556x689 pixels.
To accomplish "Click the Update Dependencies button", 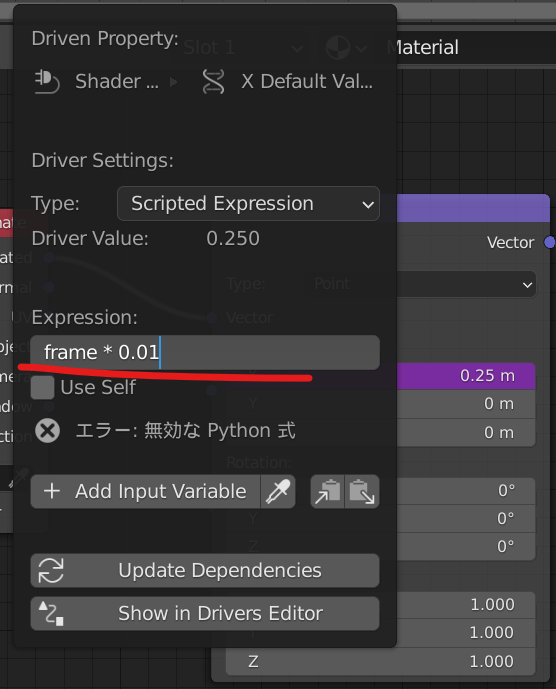I will [205, 570].
